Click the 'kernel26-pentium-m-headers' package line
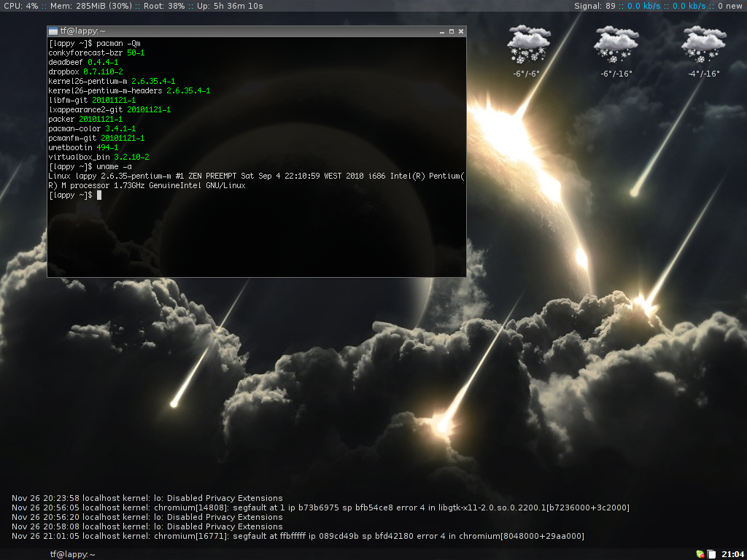 point(129,91)
